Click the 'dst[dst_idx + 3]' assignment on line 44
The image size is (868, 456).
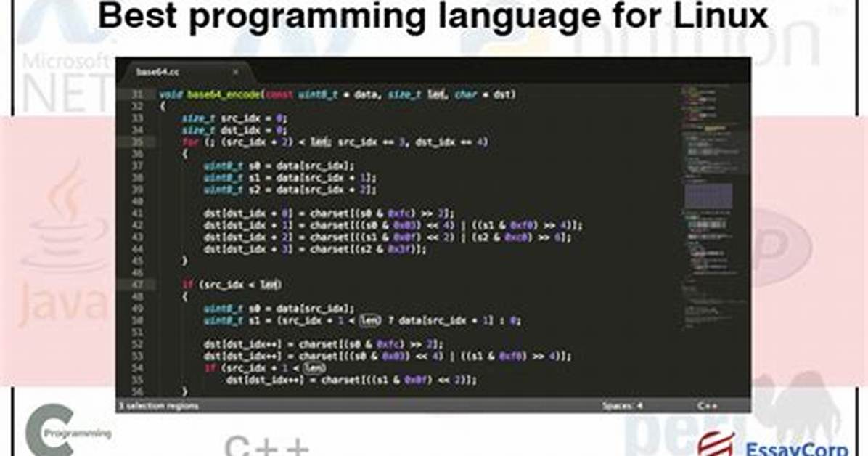pos(315,249)
